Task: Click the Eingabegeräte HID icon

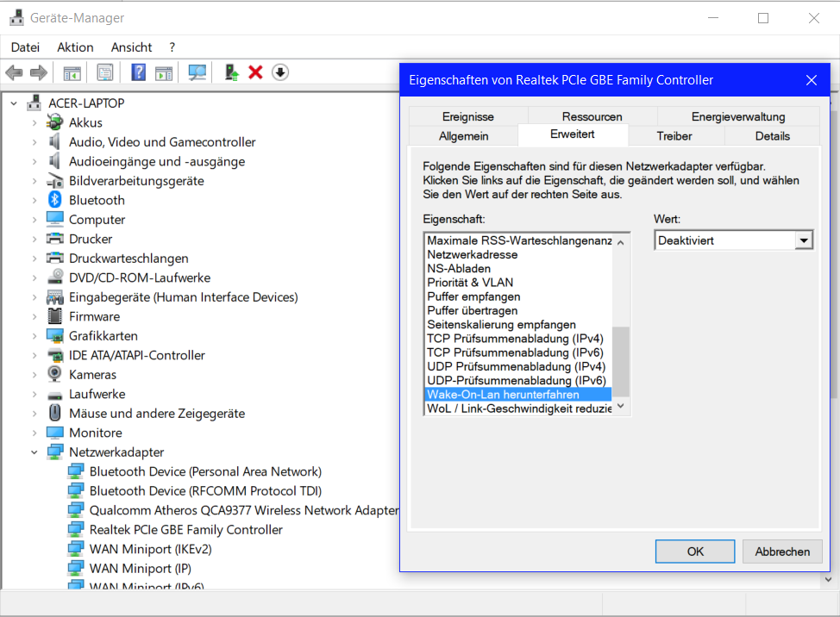Action: (54, 297)
